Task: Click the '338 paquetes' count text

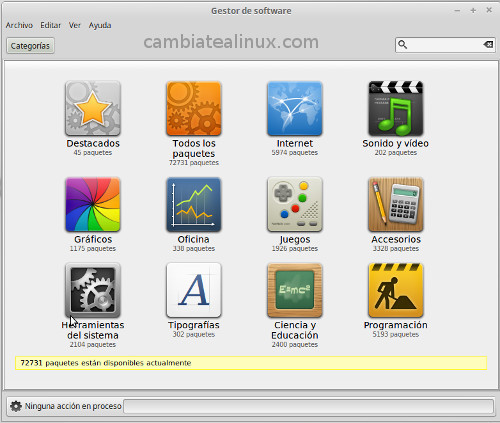Action: pyautogui.click(x=194, y=249)
